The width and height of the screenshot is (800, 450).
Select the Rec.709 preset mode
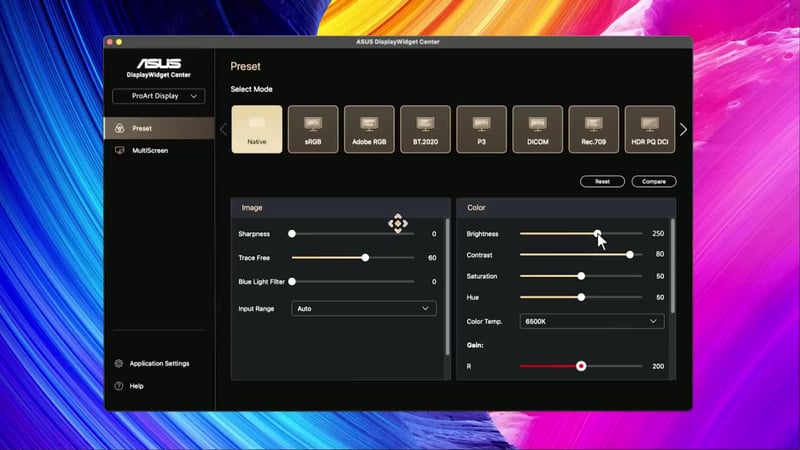tap(594, 129)
